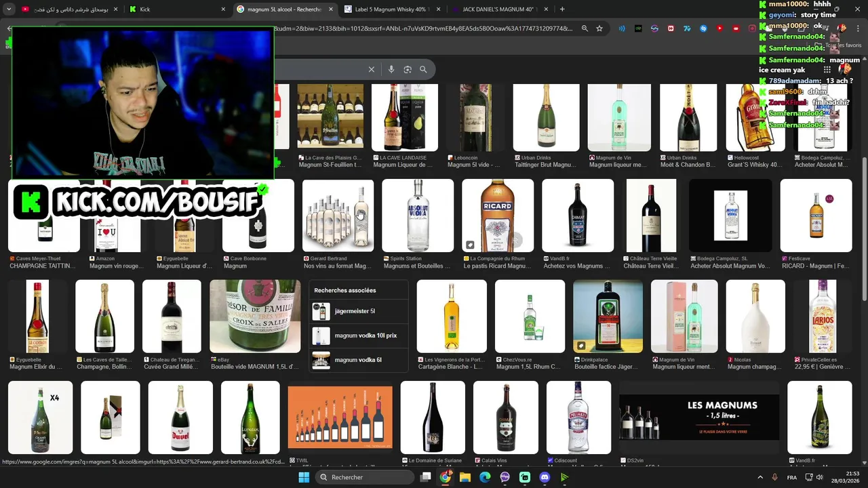Close the Label 5 Magnum Whisky tab
The image size is (868, 488).
click(x=439, y=9)
